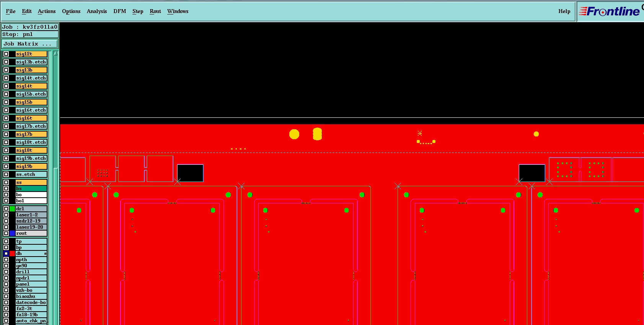Select the sig17b layer name
Viewport: 644px width, 325px height.
[x=31, y=134]
